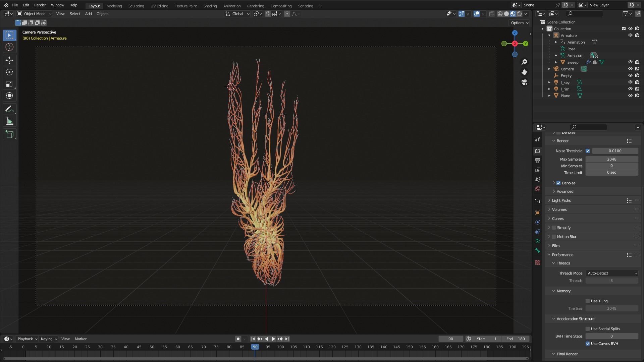Image resolution: width=644 pixels, height=362 pixels.
Task: Open the Tool properties tab
Action: point(538,139)
